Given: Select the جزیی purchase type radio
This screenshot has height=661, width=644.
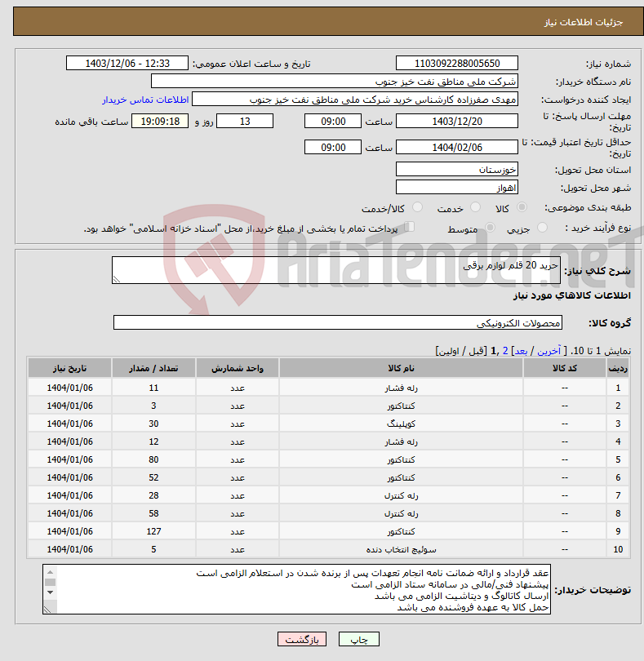Looking at the screenshot, I should [542, 227].
